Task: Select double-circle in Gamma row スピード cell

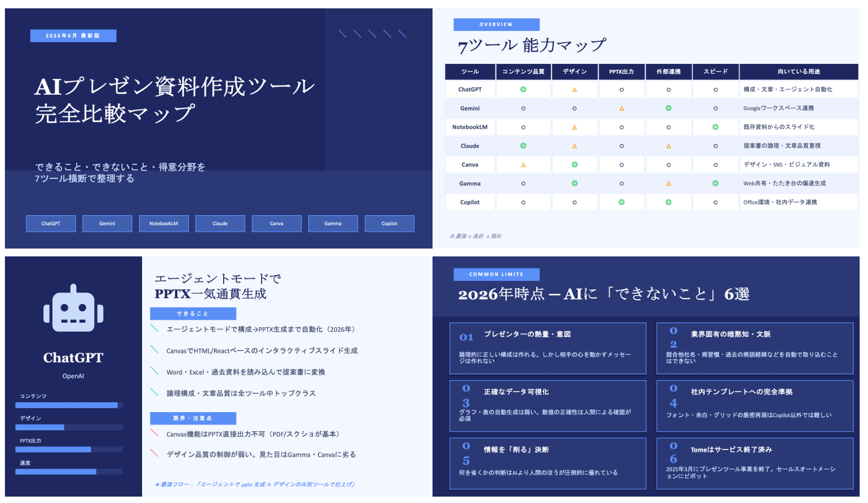Action: point(715,183)
